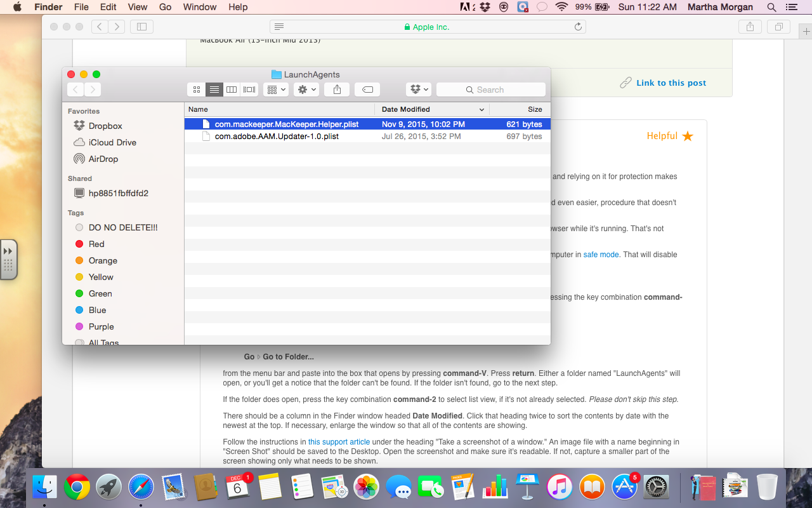This screenshot has width=812, height=508.
Task: Open Google Chrome from the Dock
Action: 77,487
